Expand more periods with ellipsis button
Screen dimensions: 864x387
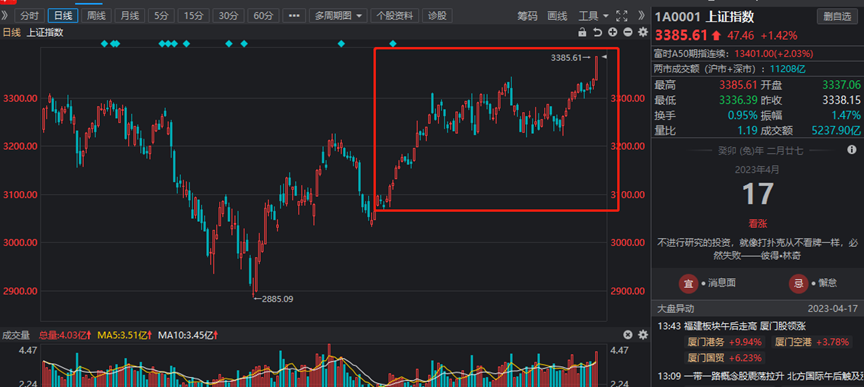(x=294, y=15)
